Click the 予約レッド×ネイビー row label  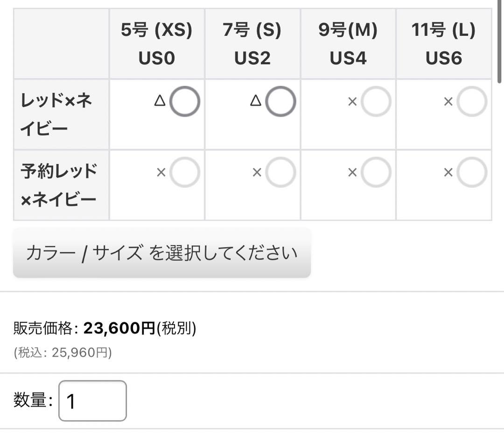[58, 185]
